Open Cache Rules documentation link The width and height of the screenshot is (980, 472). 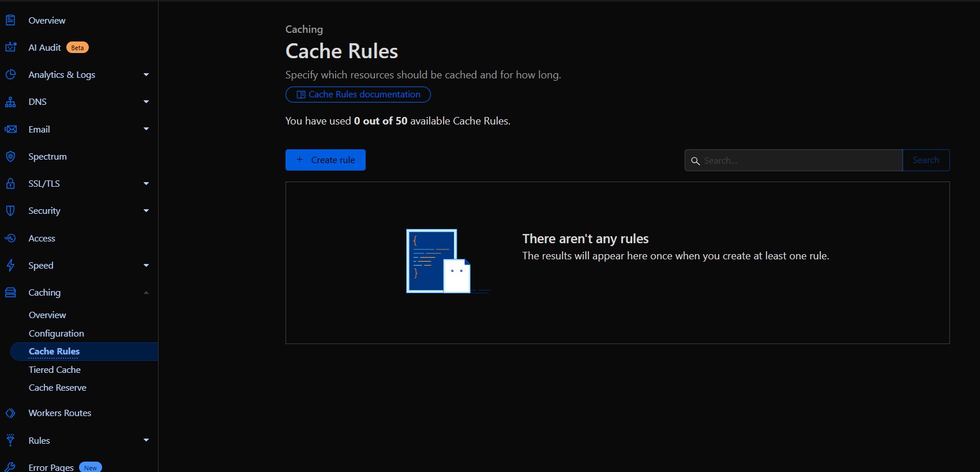pyautogui.click(x=358, y=95)
